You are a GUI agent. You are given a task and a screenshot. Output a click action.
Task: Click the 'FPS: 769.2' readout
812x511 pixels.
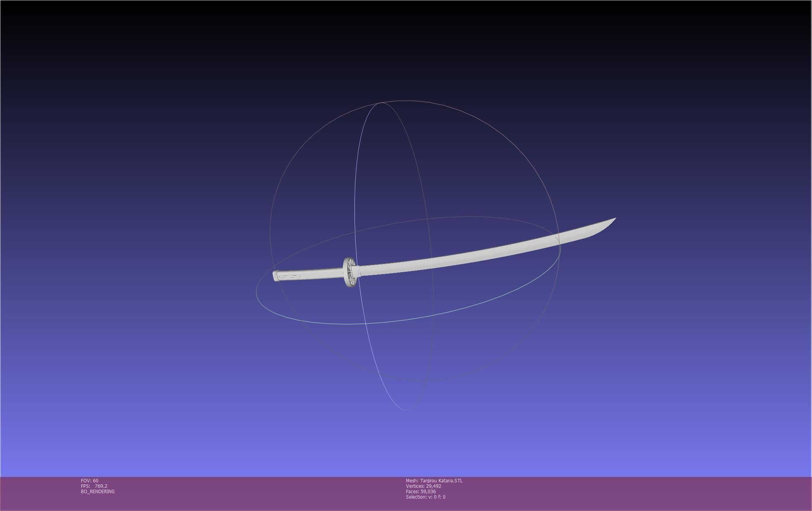(94, 486)
